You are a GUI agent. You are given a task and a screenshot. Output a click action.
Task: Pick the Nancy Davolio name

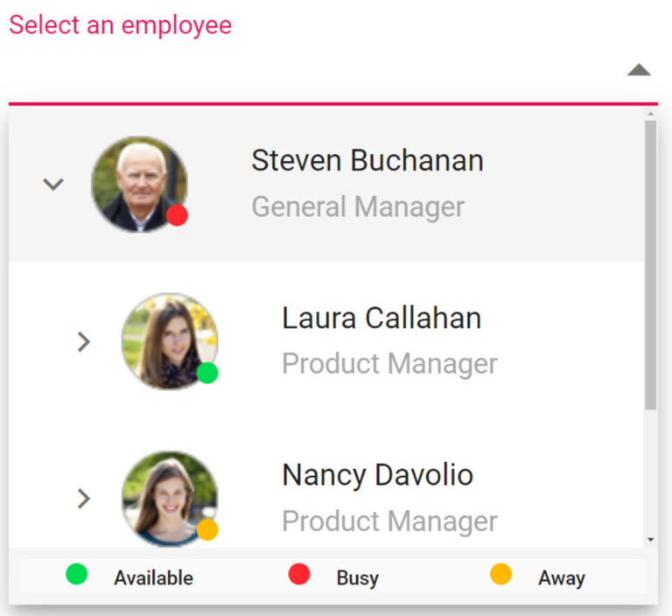pos(377,475)
